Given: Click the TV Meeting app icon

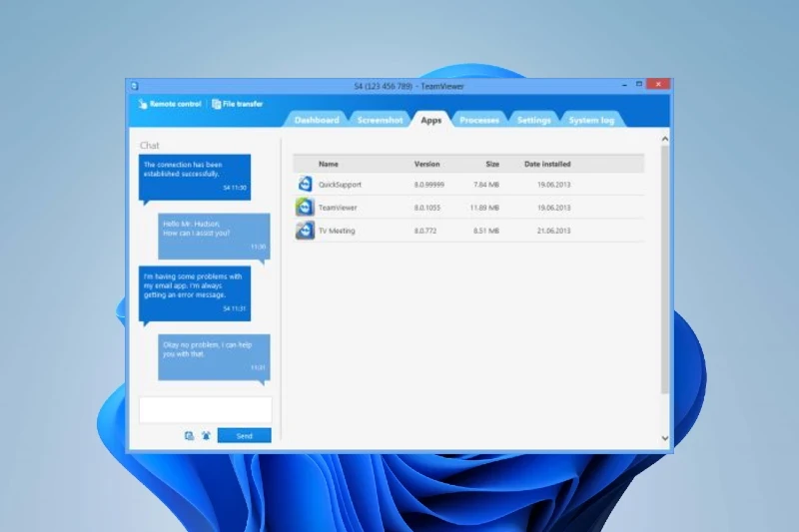Looking at the screenshot, I should (305, 231).
